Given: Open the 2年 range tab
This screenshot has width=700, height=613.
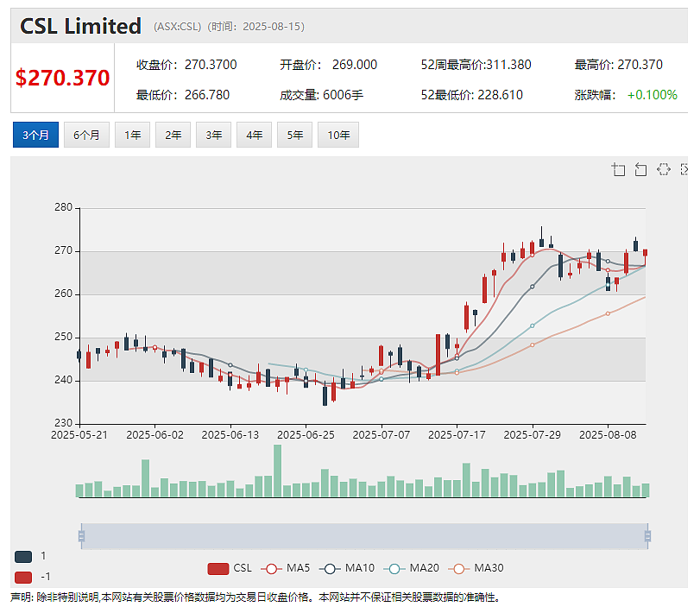Looking at the screenshot, I should 173,135.
